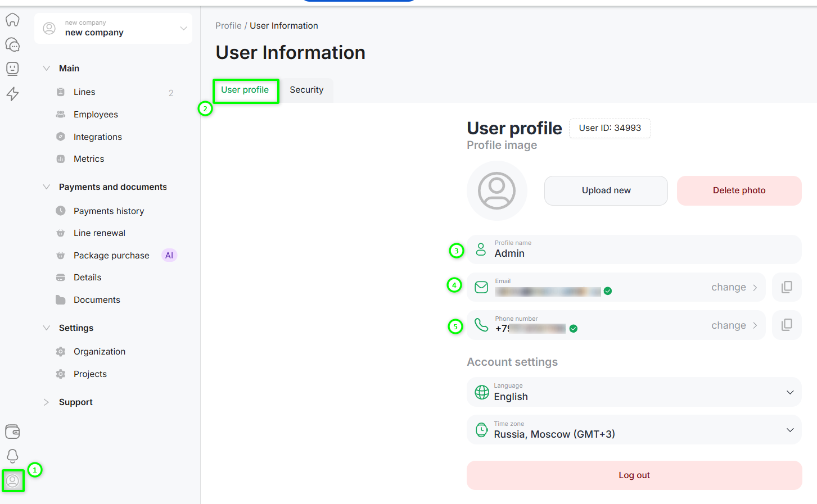
Task: Click the bot face icon in rail
Action: point(12,69)
